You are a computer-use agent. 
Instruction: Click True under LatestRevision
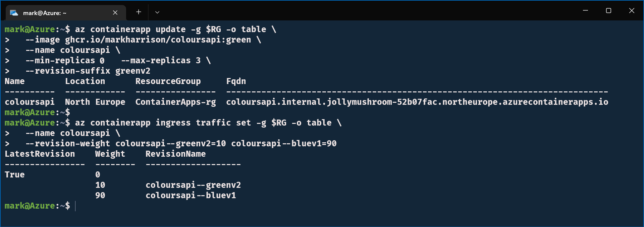pyautogui.click(x=14, y=175)
